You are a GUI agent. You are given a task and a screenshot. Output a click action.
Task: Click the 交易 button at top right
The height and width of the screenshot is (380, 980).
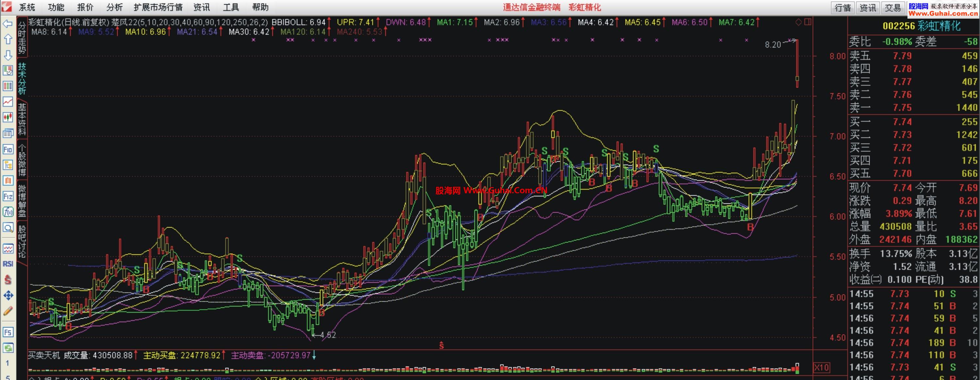pos(892,8)
